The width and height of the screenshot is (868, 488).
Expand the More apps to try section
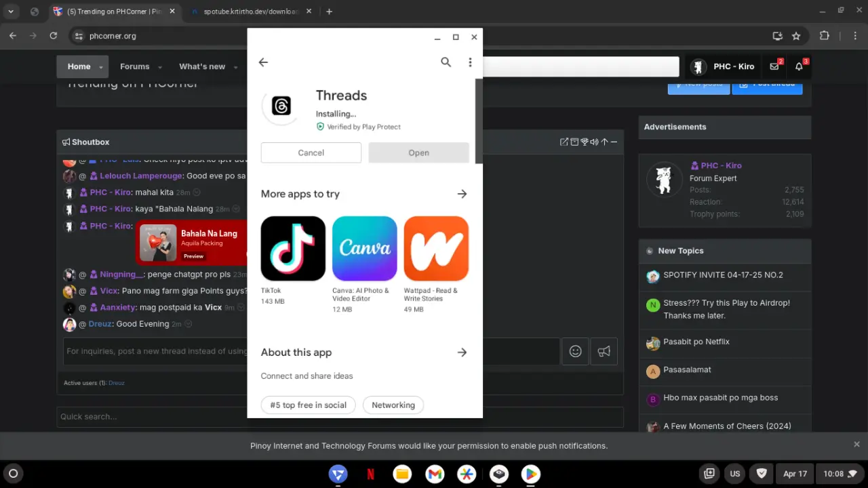coord(462,194)
